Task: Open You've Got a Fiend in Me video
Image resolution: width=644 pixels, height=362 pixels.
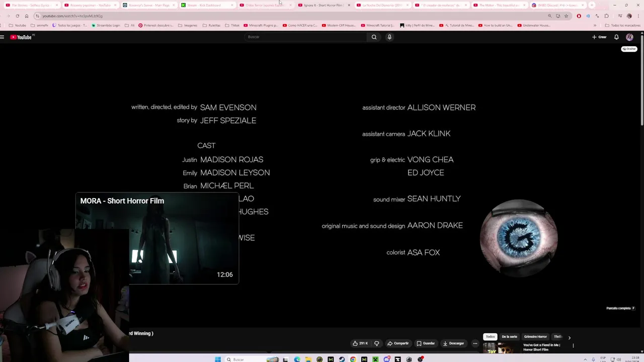Action: click(x=541, y=347)
